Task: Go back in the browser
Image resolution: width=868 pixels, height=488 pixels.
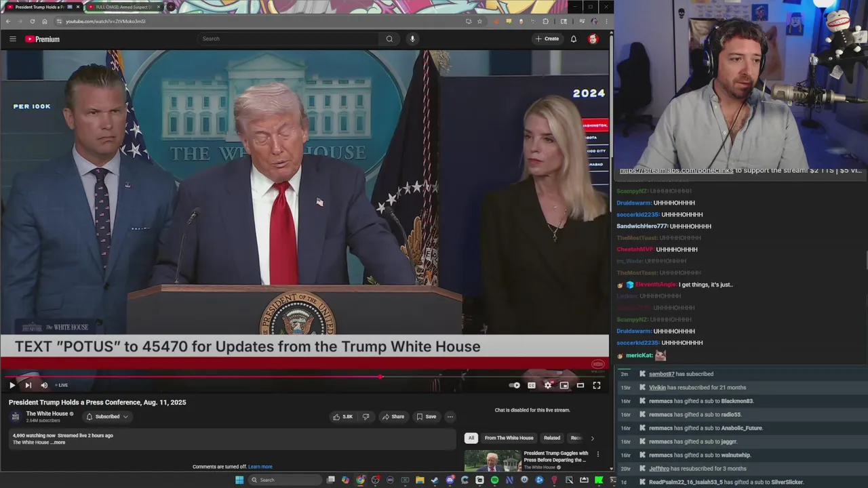Action: click(8, 21)
